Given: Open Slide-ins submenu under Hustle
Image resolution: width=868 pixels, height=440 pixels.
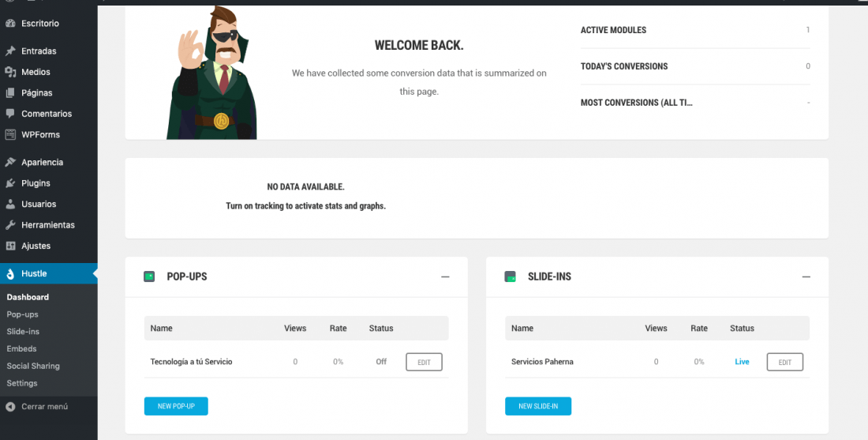Looking at the screenshot, I should click(x=23, y=332).
